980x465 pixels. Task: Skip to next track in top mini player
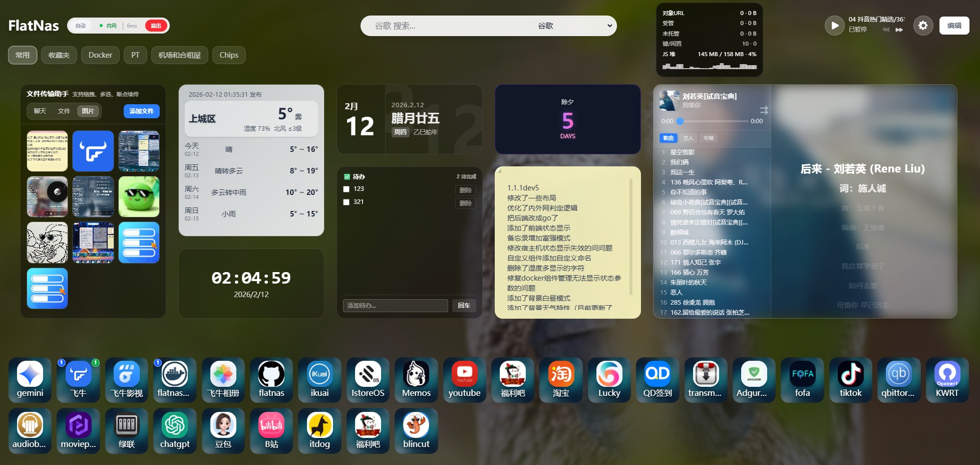click(x=899, y=30)
